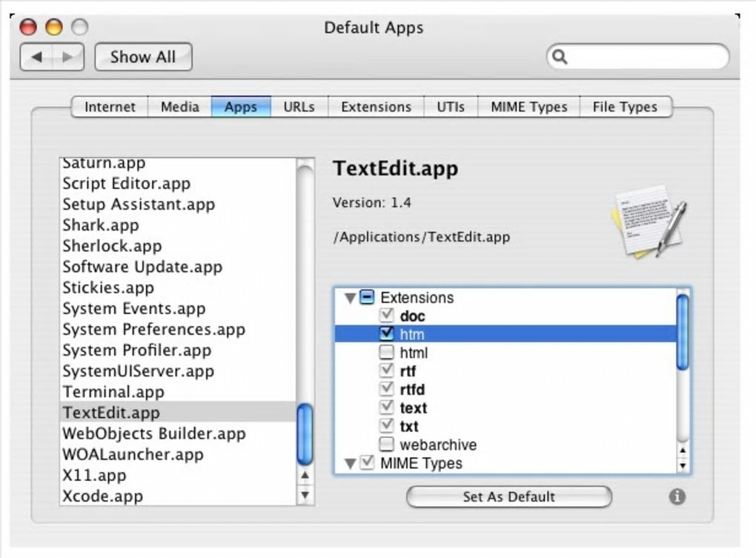Switch to the UTIs tab
Screen dimensions: 756x558
coord(451,107)
